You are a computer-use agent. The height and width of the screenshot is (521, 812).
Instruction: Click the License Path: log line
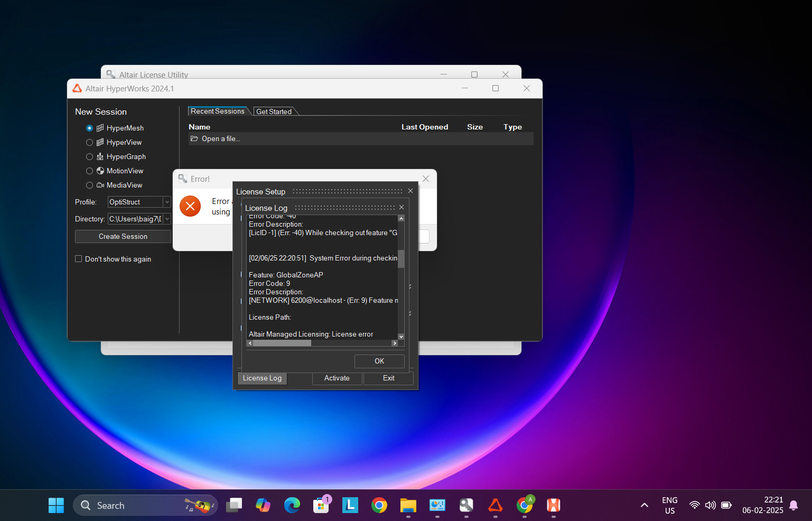[270, 317]
